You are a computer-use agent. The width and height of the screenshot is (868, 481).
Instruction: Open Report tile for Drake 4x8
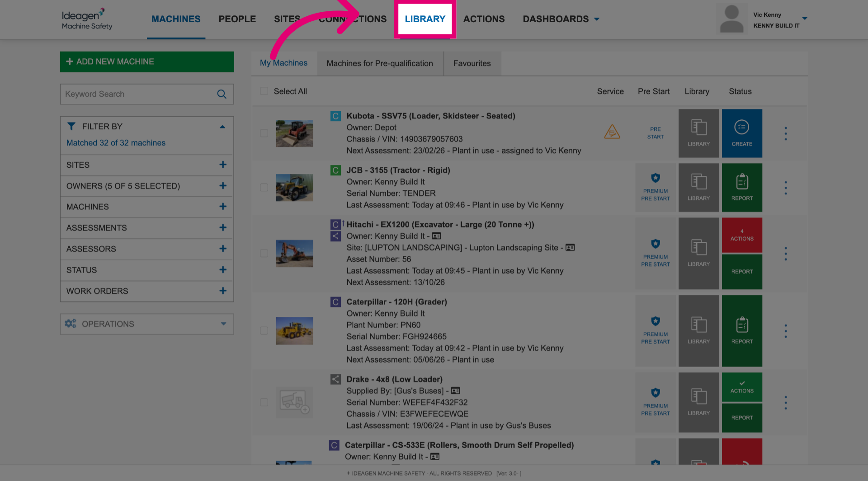[742, 418]
